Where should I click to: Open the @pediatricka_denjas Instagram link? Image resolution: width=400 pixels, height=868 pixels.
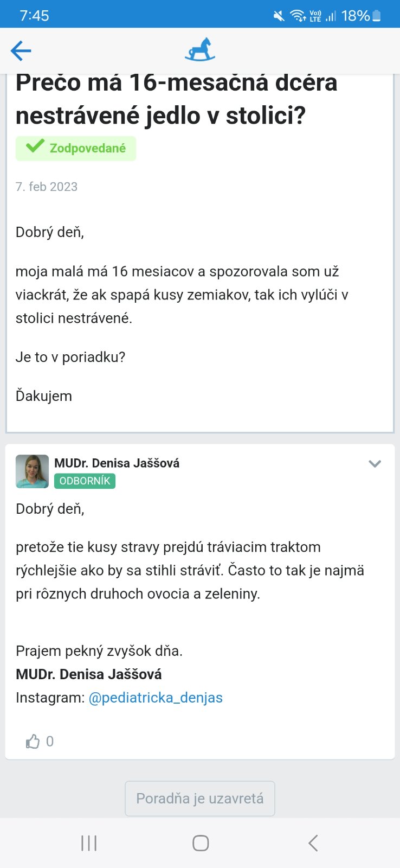156,698
